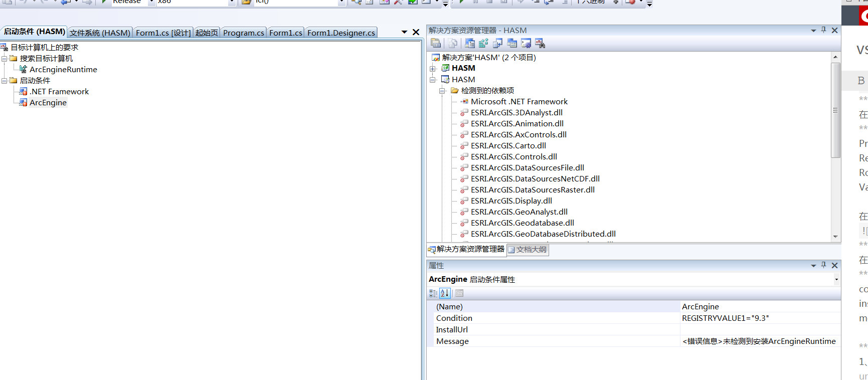Viewport: 868px width, 380px height.
Task: Open the Properties object selector dropdown
Action: point(836,280)
